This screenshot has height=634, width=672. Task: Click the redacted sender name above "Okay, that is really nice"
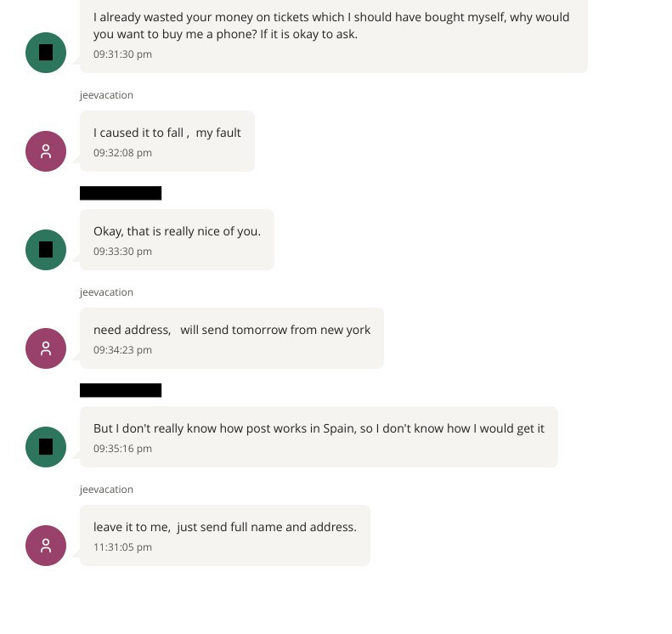coord(121,193)
